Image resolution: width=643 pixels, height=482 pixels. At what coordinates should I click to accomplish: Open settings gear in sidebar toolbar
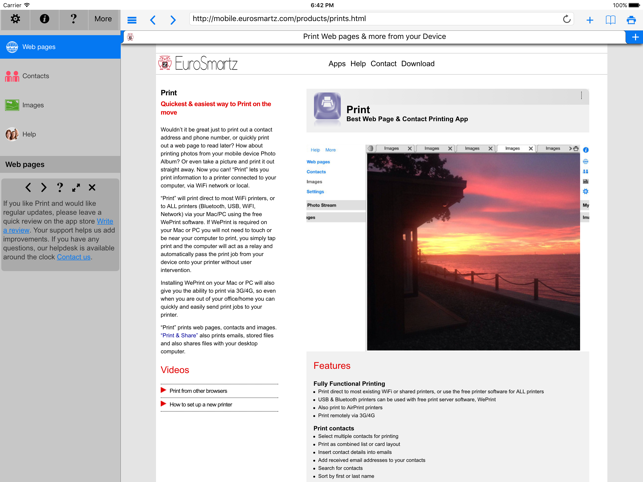click(15, 19)
